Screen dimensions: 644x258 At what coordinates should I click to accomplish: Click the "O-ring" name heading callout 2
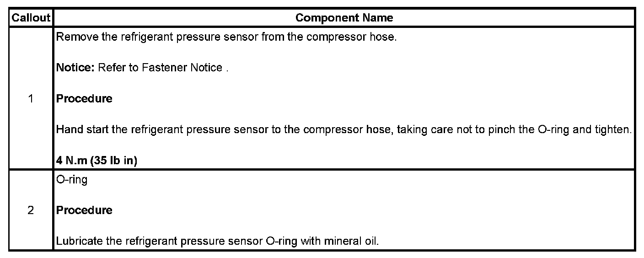pyautogui.click(x=71, y=180)
